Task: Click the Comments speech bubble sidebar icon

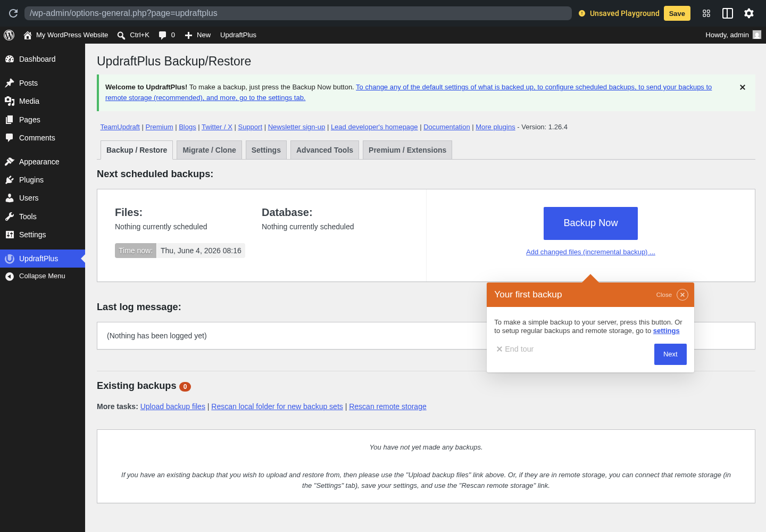Action: 10,138
